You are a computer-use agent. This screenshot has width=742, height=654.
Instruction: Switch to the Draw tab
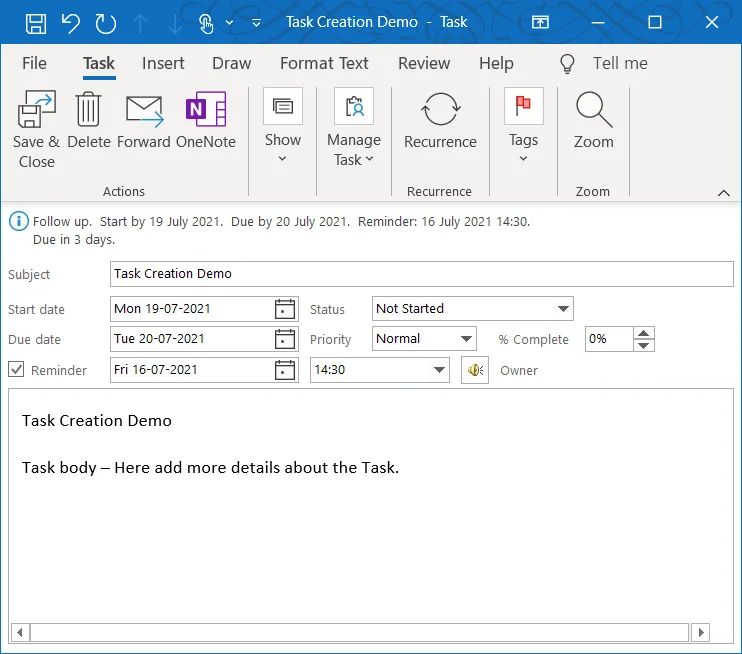click(231, 63)
